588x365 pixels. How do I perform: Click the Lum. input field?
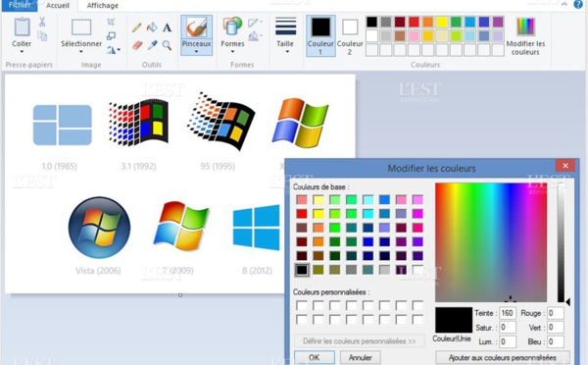(508, 341)
